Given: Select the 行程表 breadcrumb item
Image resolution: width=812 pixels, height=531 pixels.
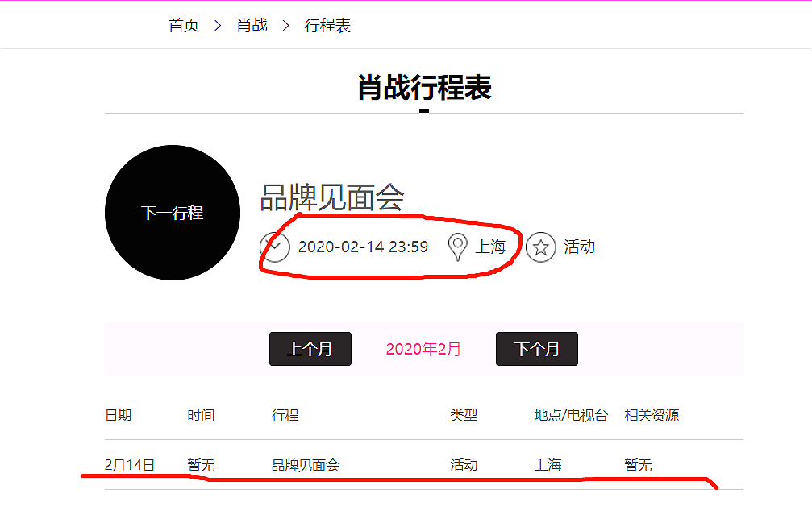Looking at the screenshot, I should (327, 25).
